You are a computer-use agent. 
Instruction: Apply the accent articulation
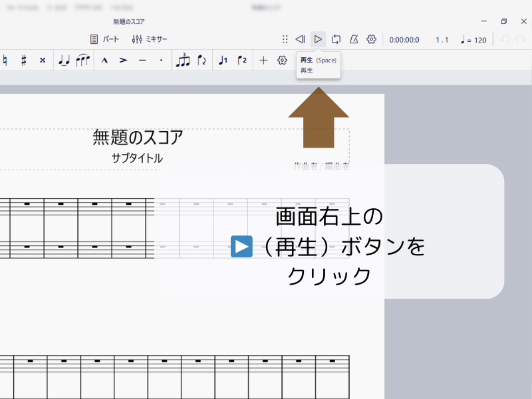(x=122, y=59)
